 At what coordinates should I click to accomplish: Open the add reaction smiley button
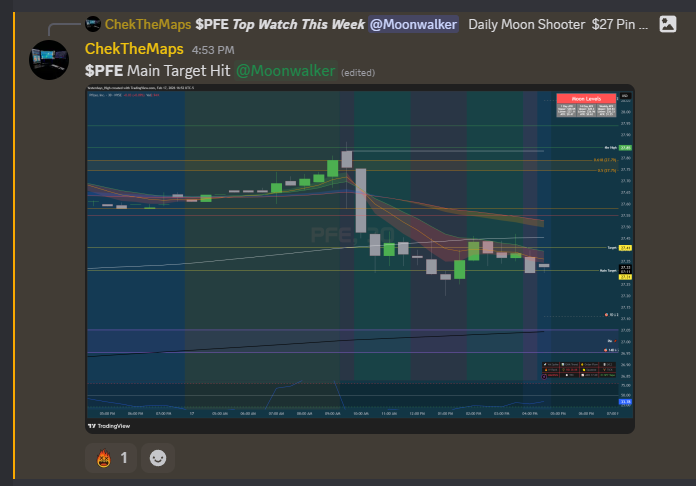[158, 458]
